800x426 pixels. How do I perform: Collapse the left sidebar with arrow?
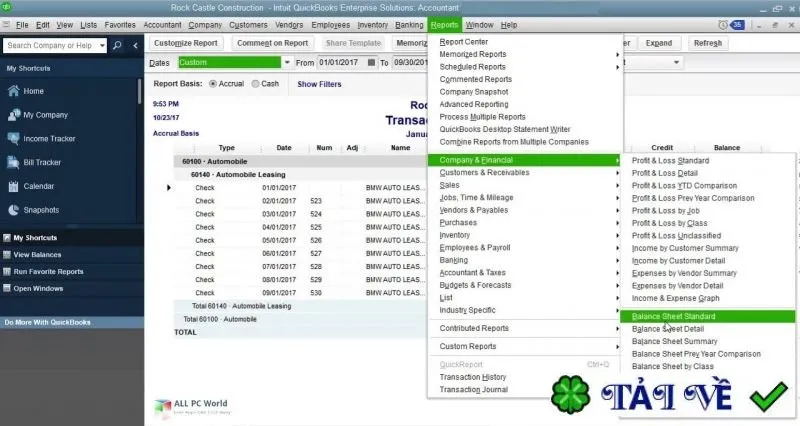coord(135,45)
